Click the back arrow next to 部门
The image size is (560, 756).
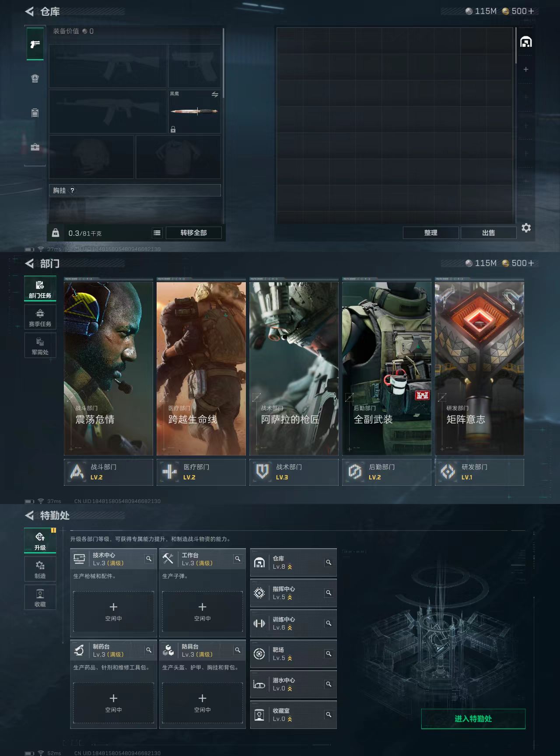click(29, 263)
